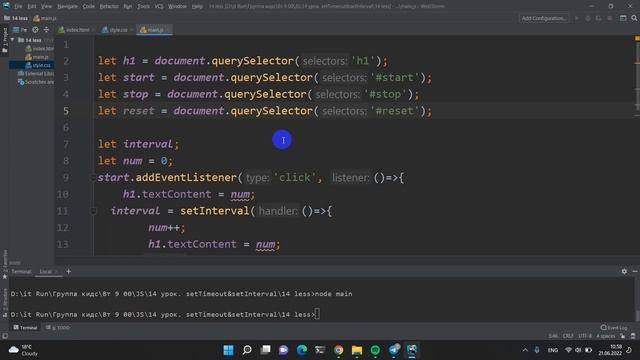
Task: Click the Debug bug icon in toolbar
Action: [588, 18]
